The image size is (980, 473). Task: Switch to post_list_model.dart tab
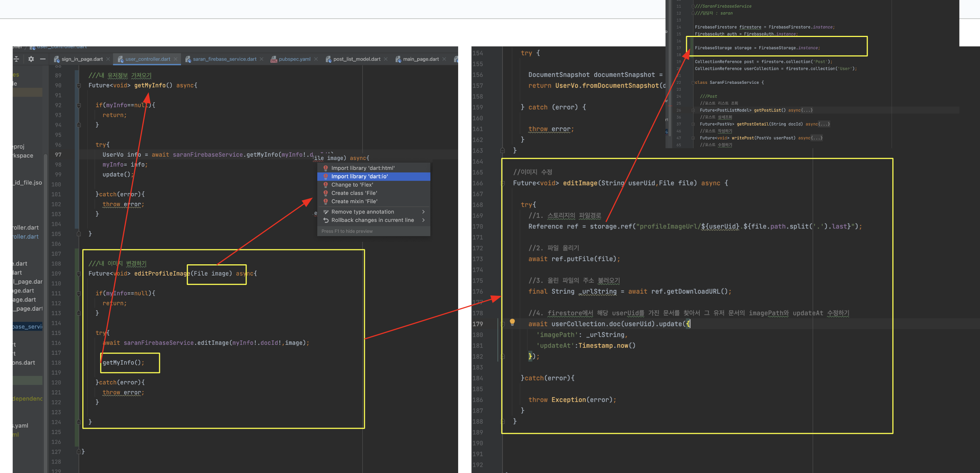[356, 59]
